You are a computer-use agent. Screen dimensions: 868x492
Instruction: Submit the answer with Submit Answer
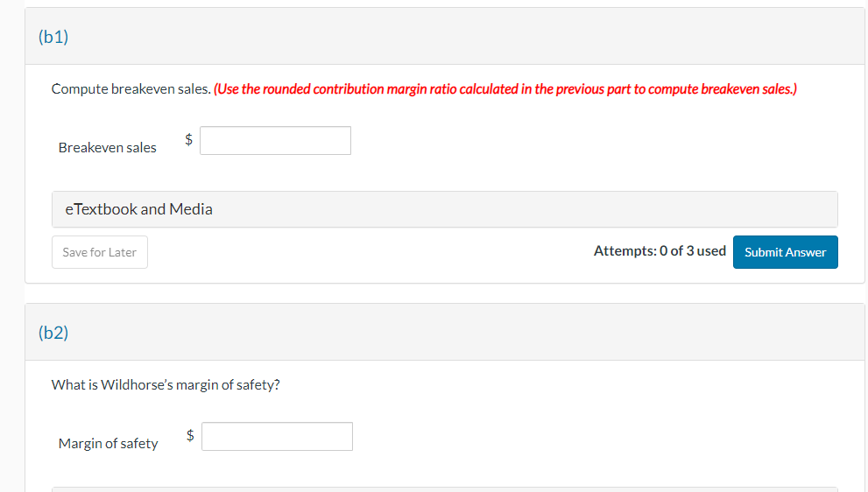tap(785, 252)
